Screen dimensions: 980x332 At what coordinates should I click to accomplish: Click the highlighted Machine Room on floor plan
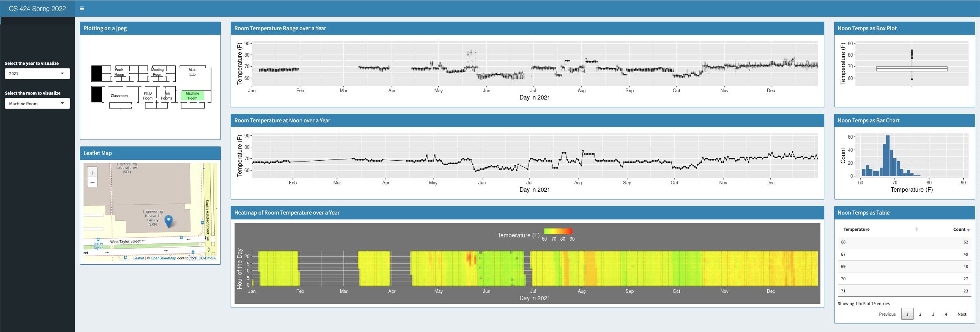(x=192, y=96)
